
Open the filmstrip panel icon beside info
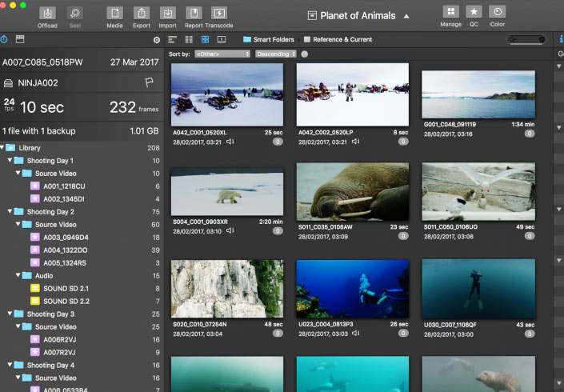(x=20, y=39)
